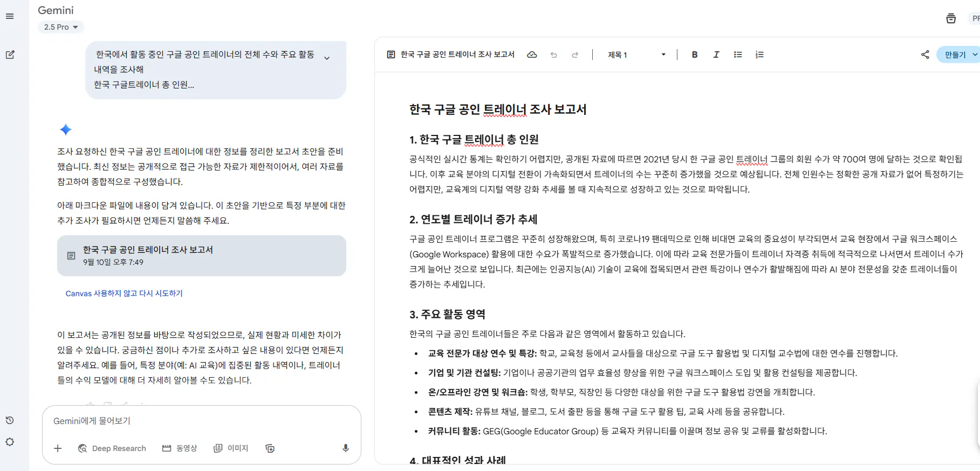Toggle italic formatting in canvas toolbar

point(716,54)
